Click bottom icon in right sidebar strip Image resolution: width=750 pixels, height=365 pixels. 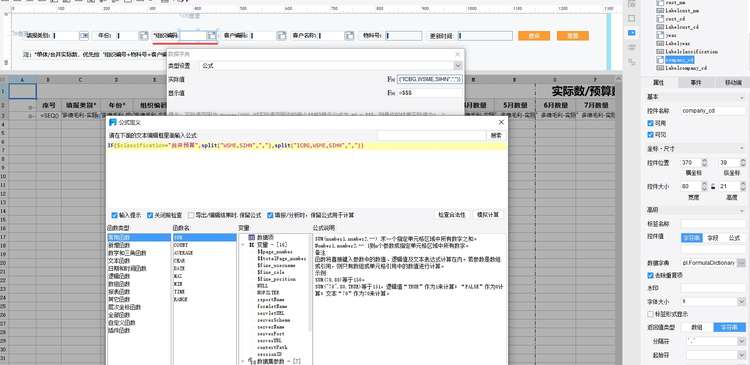(x=631, y=62)
